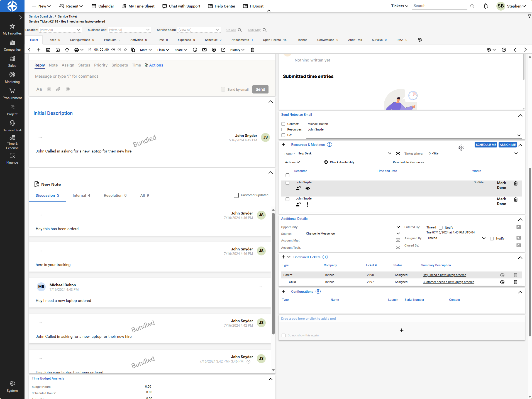Toggle Send by email checkbox
This screenshot has height=399, width=532.
[223, 89]
